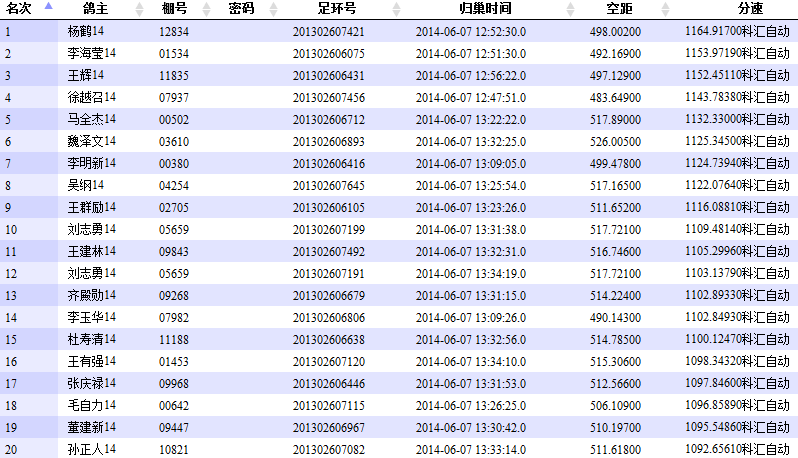Click the sort arrows in 足环号 column header

(x=395, y=9)
